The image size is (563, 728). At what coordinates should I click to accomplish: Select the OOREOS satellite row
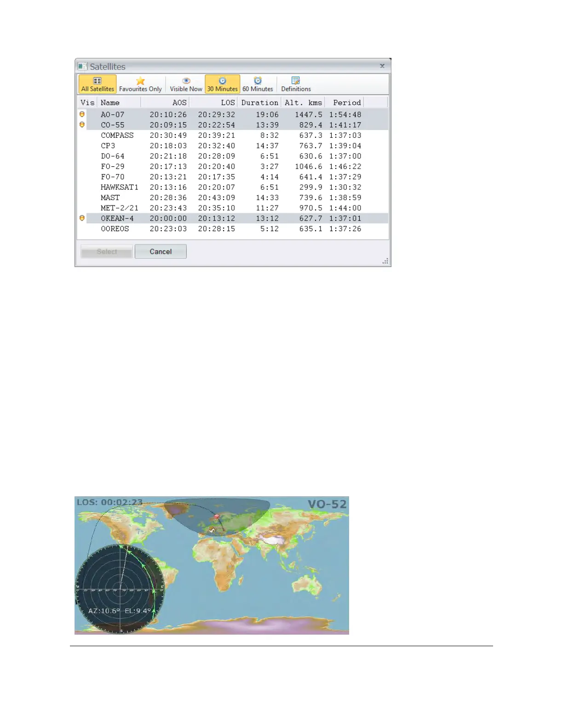pos(233,229)
